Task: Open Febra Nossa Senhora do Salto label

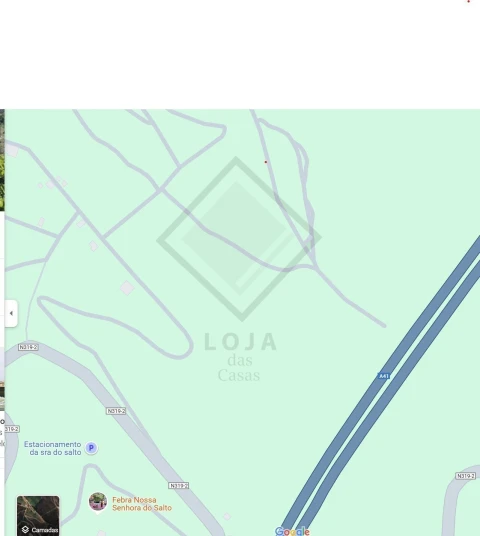Action: [x=142, y=504]
